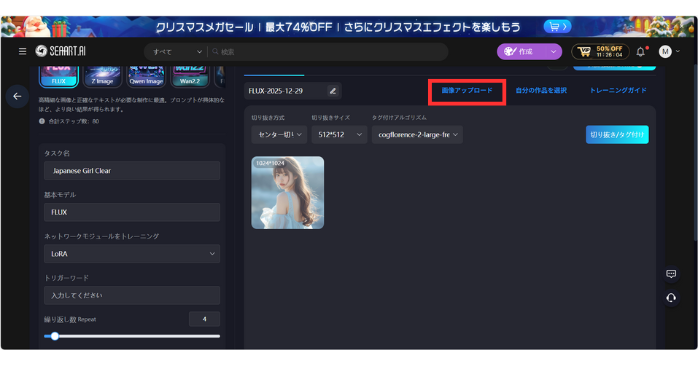The image size is (698, 365).
Task: Click the SeaArt.AI logo
Action: (61, 51)
